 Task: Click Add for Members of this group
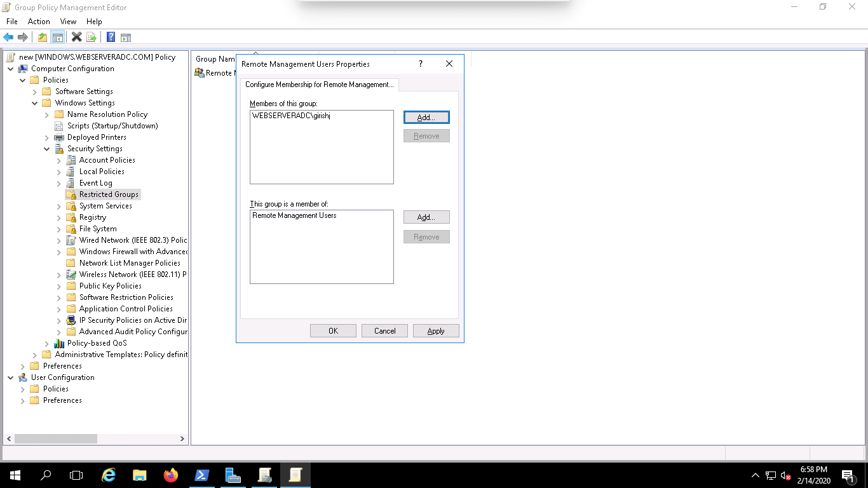(x=426, y=118)
